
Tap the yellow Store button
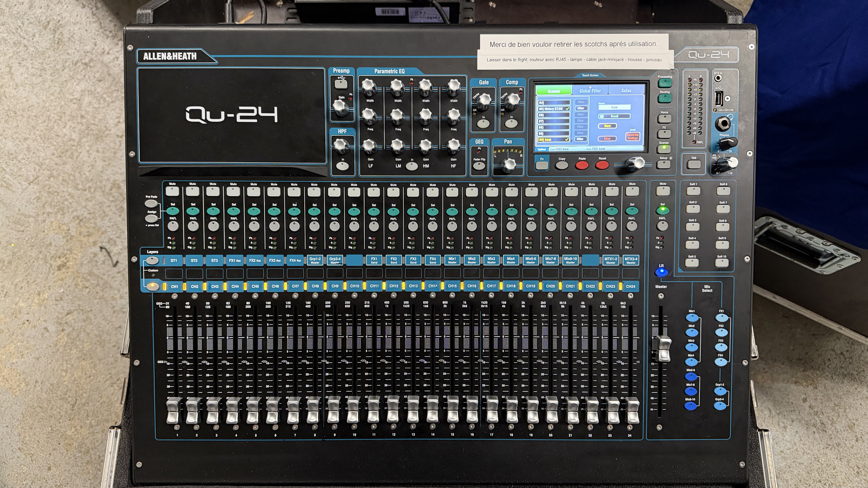tap(607, 126)
